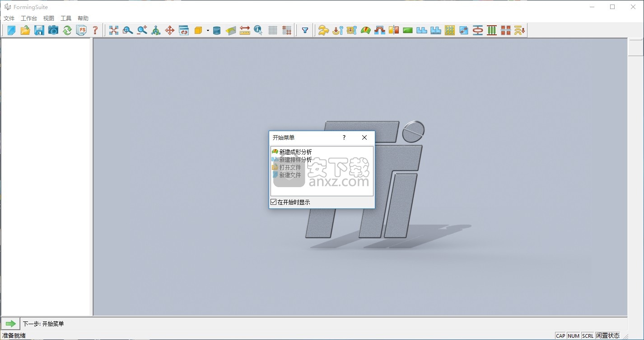Choose 打开文件 in start menu

pyautogui.click(x=286, y=167)
